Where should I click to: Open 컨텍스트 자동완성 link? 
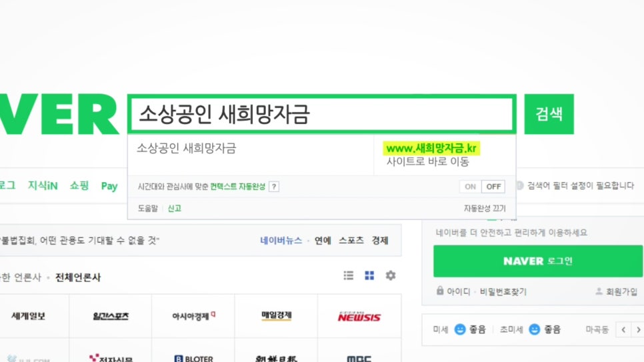[237, 187]
